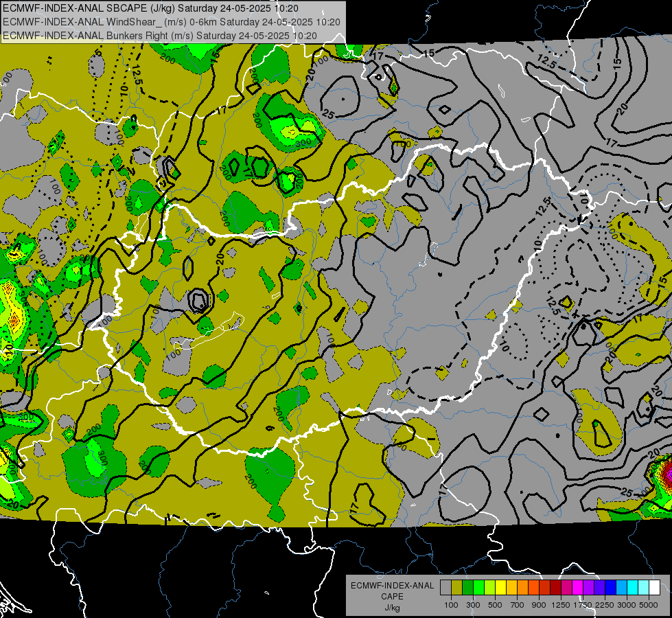Click the Bunkers Right (m/s) title line
The image size is (672, 618).
tap(160, 36)
